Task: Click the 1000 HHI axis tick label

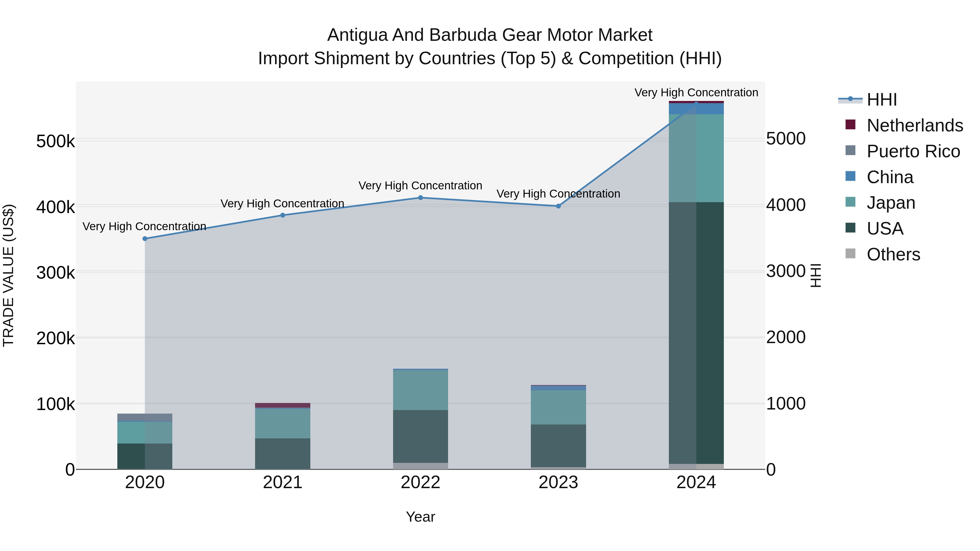Action: click(x=786, y=404)
